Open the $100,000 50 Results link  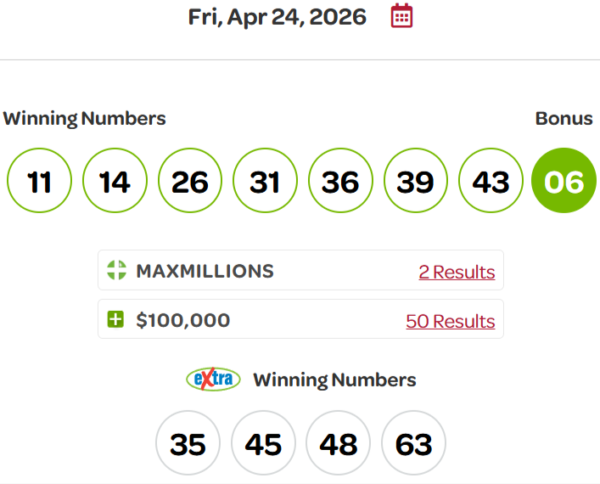(450, 322)
